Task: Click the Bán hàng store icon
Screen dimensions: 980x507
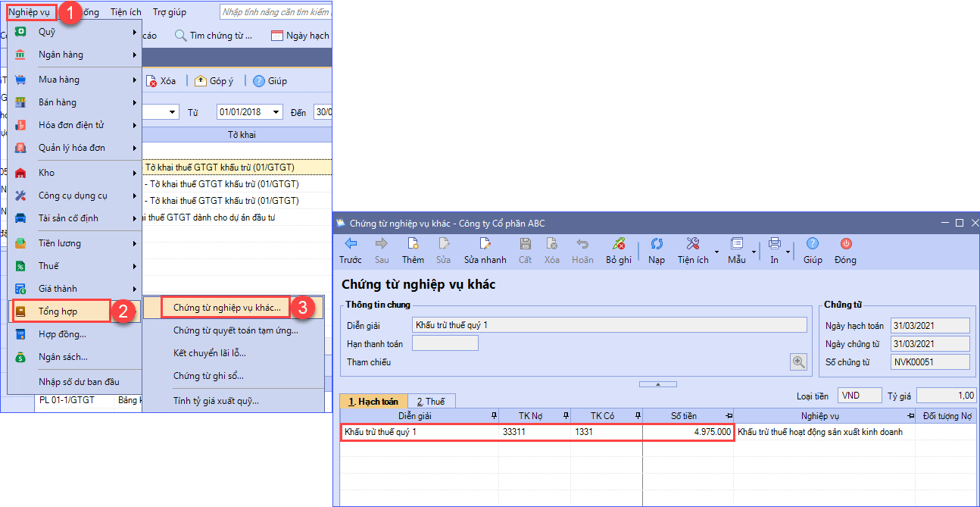Action: (21, 102)
